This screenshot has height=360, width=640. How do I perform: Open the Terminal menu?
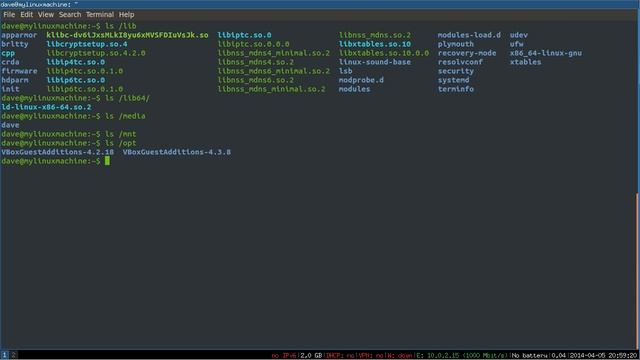pyautogui.click(x=100, y=15)
